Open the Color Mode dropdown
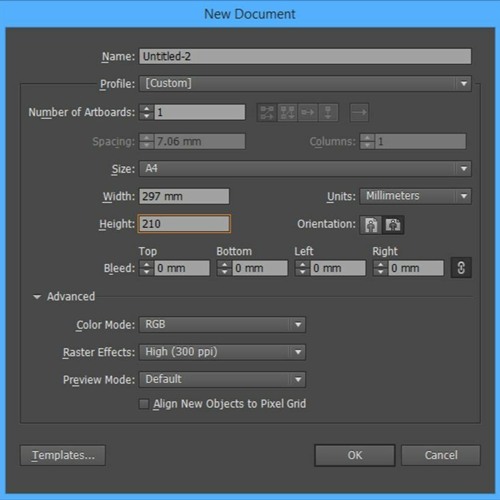 pyautogui.click(x=222, y=324)
